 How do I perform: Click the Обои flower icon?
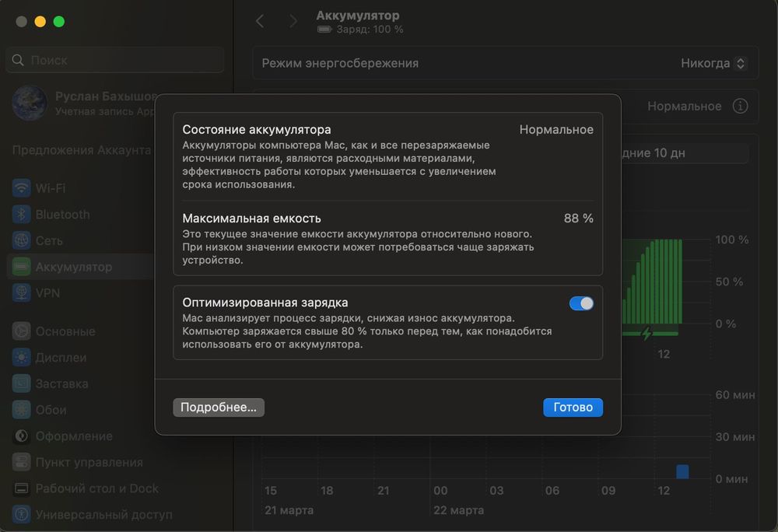[x=21, y=410]
